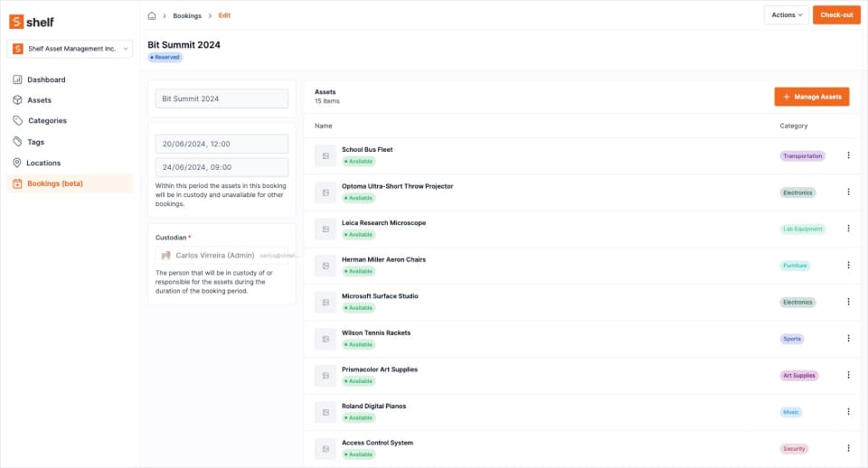This screenshot has height=468, width=868.
Task: Click the Prismacolor Art Supplies thumbnail
Action: click(x=325, y=376)
